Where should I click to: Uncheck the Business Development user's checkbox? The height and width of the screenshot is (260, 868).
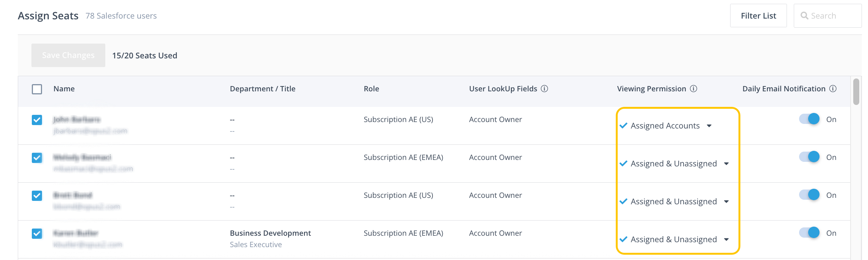click(x=37, y=233)
